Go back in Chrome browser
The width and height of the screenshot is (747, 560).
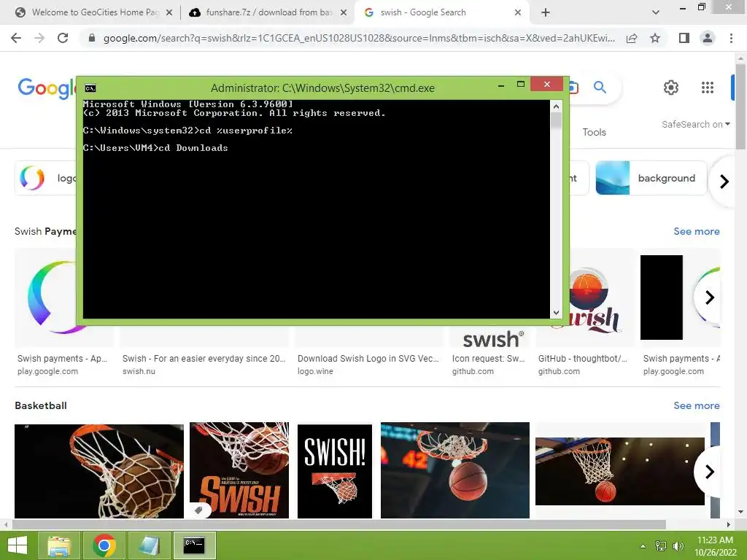pyautogui.click(x=16, y=38)
